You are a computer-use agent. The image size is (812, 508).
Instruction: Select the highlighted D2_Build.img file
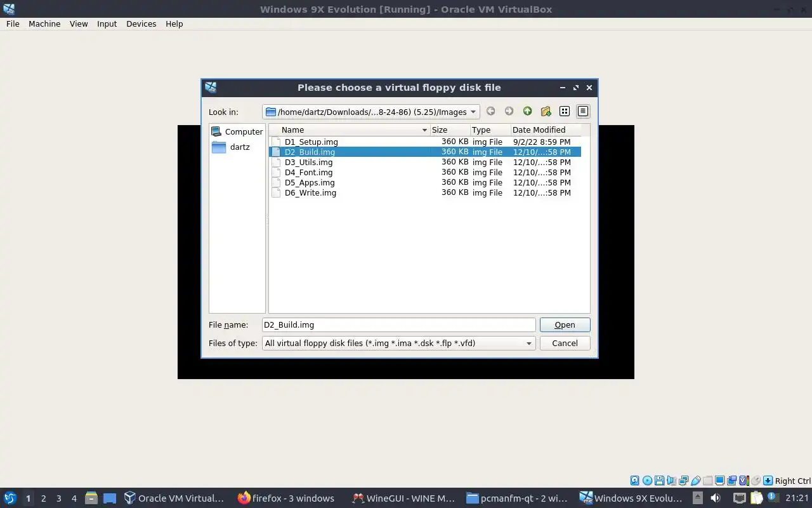425,152
